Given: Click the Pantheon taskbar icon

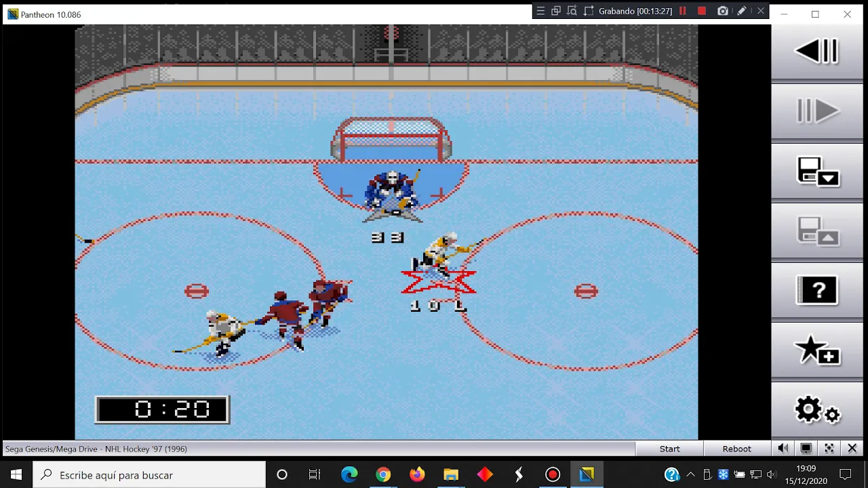Looking at the screenshot, I should (x=587, y=474).
